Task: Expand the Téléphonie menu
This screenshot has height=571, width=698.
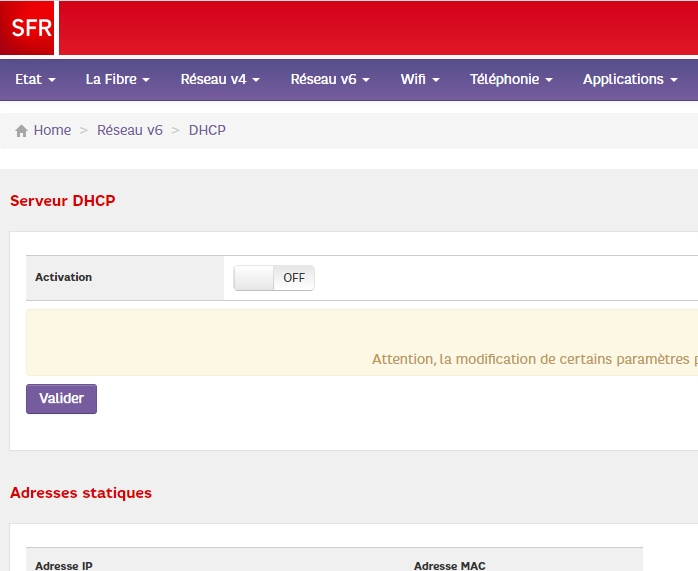Action: [510, 79]
